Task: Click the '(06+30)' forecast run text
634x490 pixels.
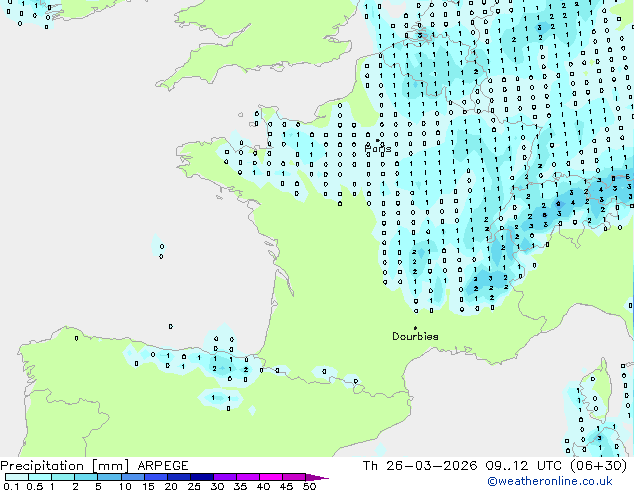Action: [598, 466]
